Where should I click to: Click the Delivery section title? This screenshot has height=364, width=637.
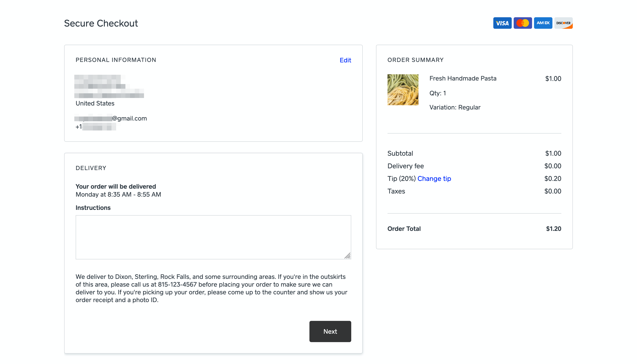coord(91,168)
